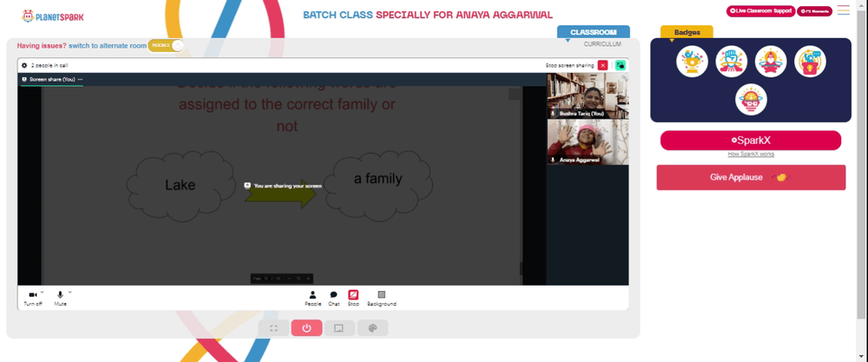This screenshot has width=868, height=362.
Task: Click the whiteboard screen icon below video
Action: pos(339,328)
